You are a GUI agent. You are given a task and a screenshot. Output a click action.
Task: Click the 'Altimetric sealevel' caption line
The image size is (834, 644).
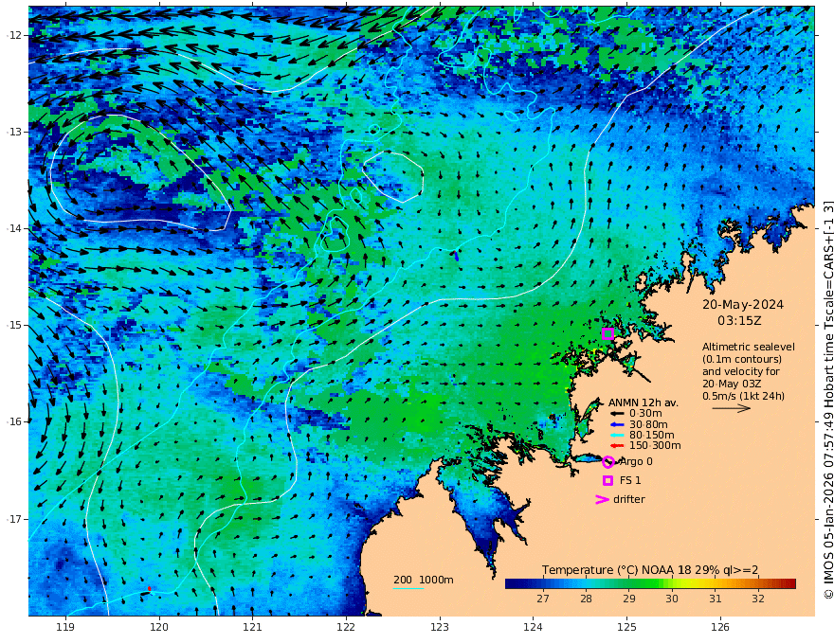point(749,347)
